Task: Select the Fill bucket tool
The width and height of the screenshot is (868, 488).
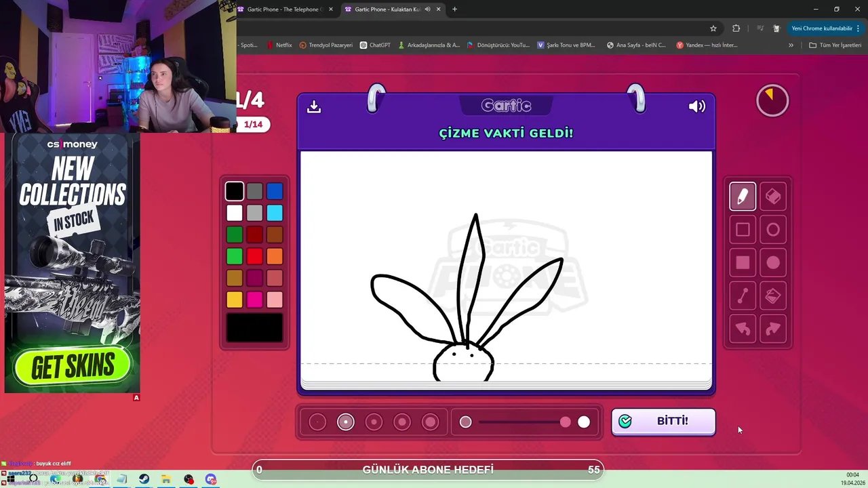Action: click(x=773, y=296)
